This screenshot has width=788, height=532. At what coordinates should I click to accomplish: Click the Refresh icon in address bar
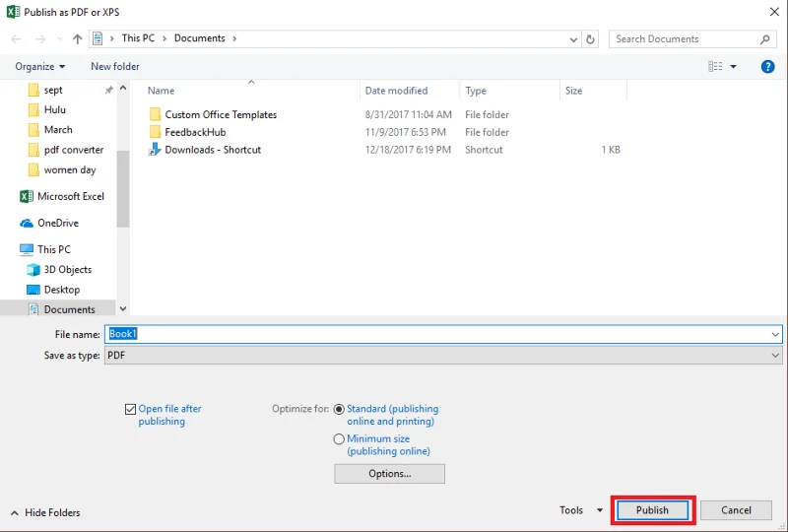590,39
